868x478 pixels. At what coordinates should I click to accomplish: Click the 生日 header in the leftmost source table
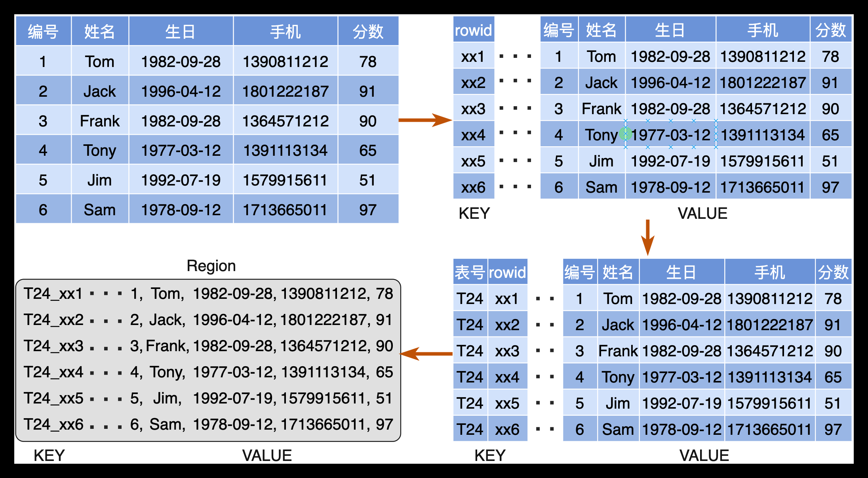coord(181,31)
